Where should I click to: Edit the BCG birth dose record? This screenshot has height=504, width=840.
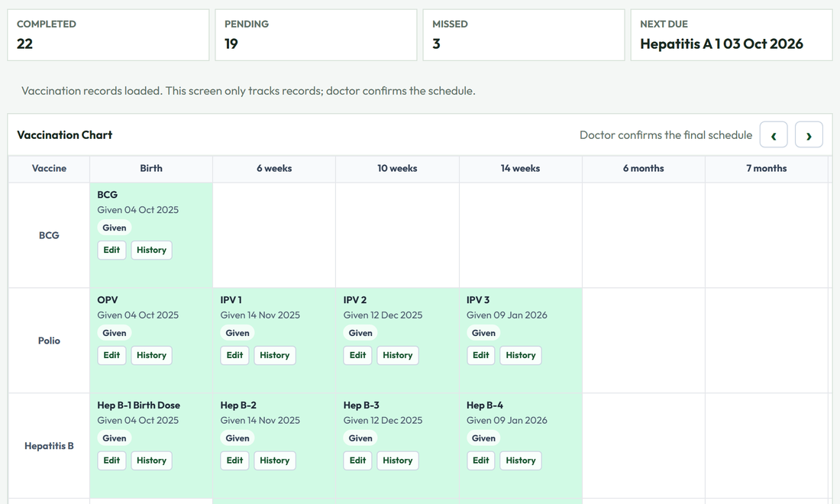[x=111, y=250]
